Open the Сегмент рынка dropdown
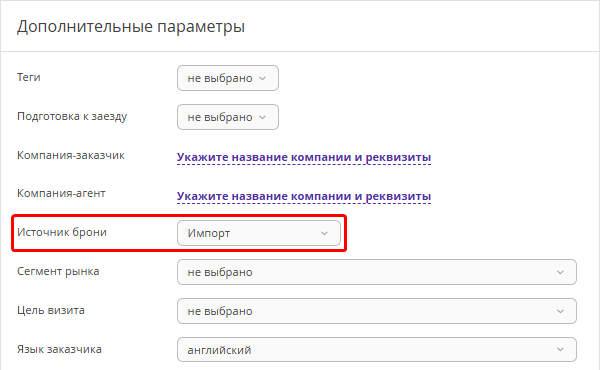Image resolution: width=600 pixels, height=370 pixels. (x=377, y=272)
